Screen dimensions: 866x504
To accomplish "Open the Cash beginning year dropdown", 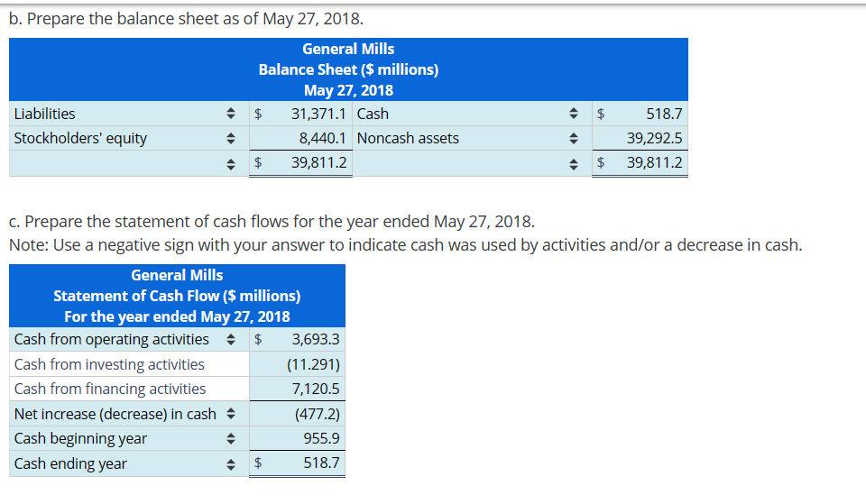I will [129, 438].
